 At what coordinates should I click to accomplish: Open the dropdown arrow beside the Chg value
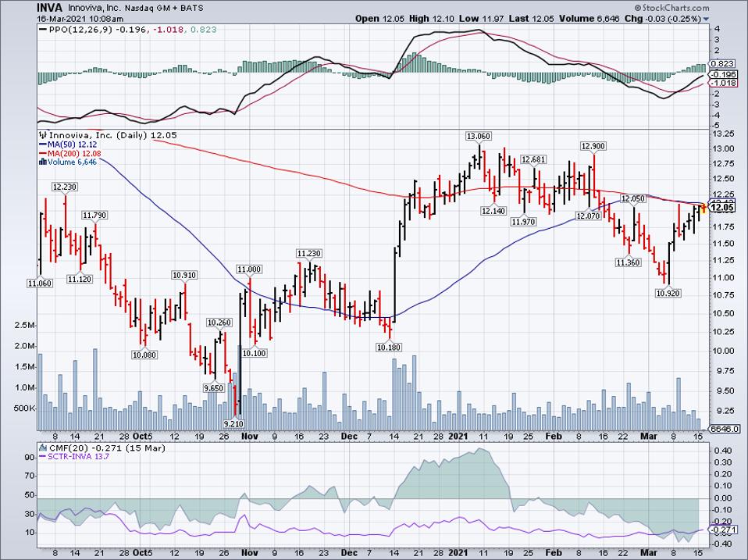click(x=706, y=19)
